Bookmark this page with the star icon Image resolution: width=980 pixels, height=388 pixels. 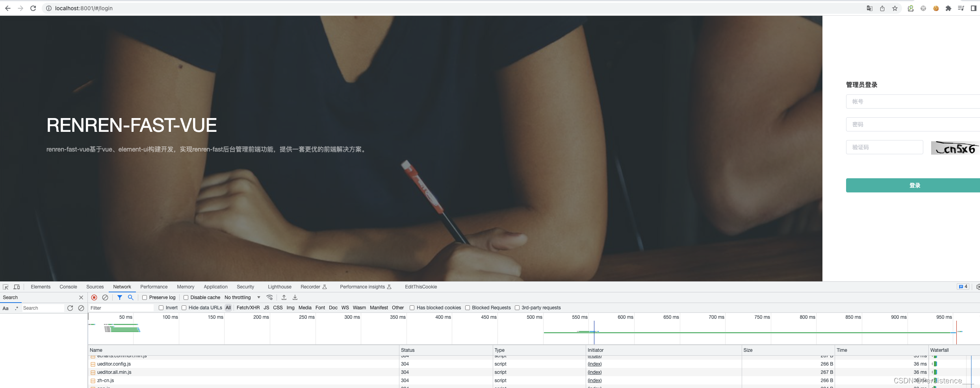tap(895, 8)
